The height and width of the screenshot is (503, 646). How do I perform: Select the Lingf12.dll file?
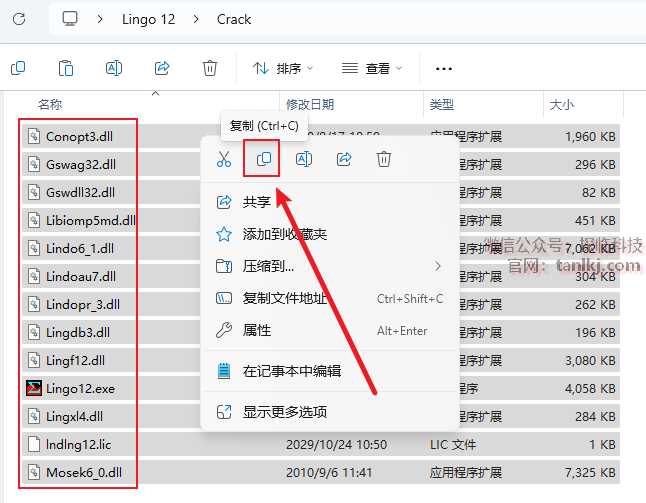(x=75, y=360)
